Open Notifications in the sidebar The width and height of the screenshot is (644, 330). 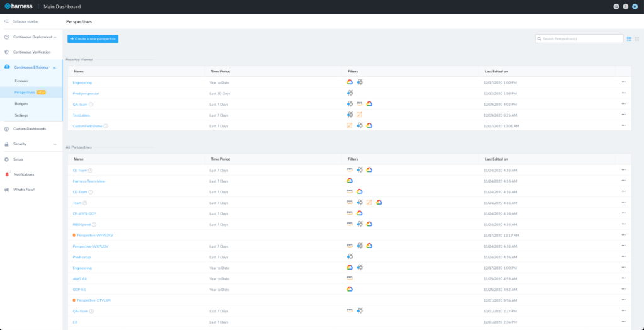pos(24,174)
